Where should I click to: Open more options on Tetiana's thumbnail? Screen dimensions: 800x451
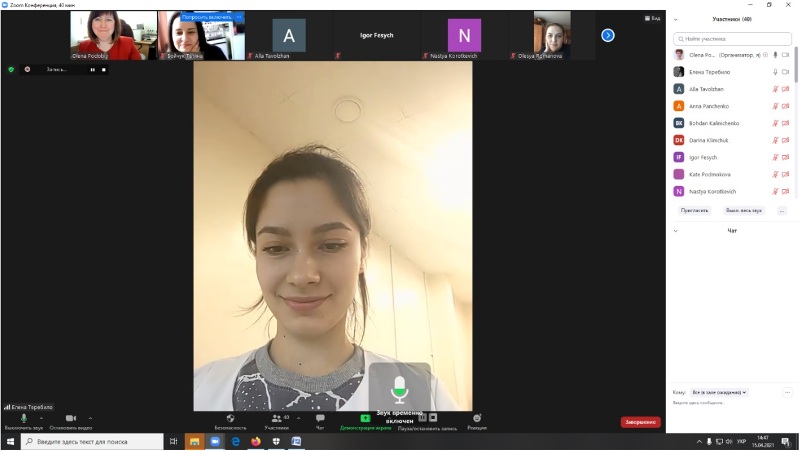pyautogui.click(x=239, y=17)
